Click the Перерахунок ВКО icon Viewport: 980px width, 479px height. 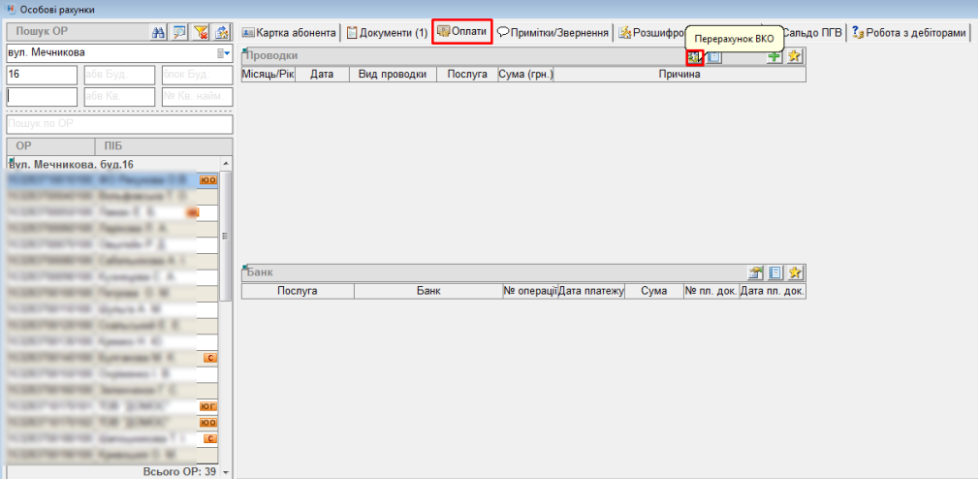694,57
